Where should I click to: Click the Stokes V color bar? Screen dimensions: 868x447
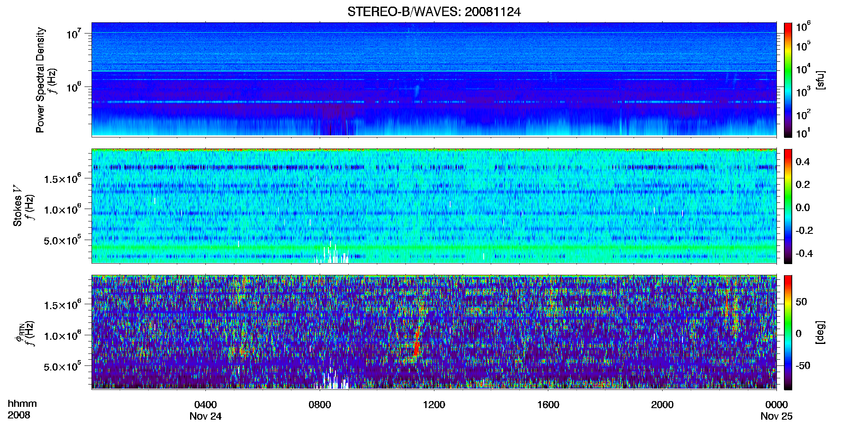point(788,206)
